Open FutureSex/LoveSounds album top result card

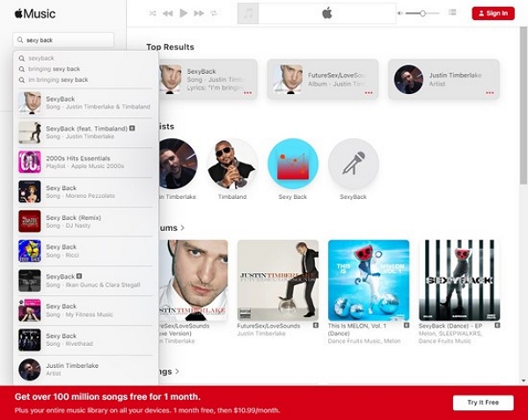[x=323, y=79]
